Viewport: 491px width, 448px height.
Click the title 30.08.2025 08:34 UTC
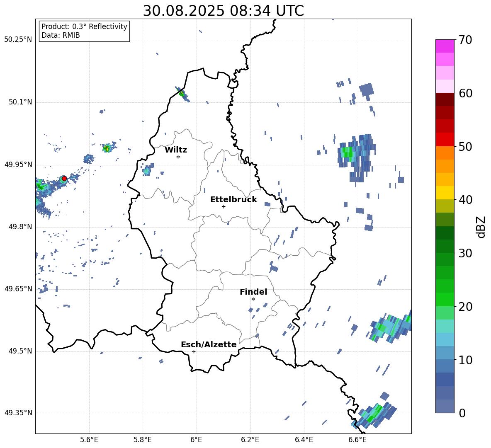tap(223, 11)
